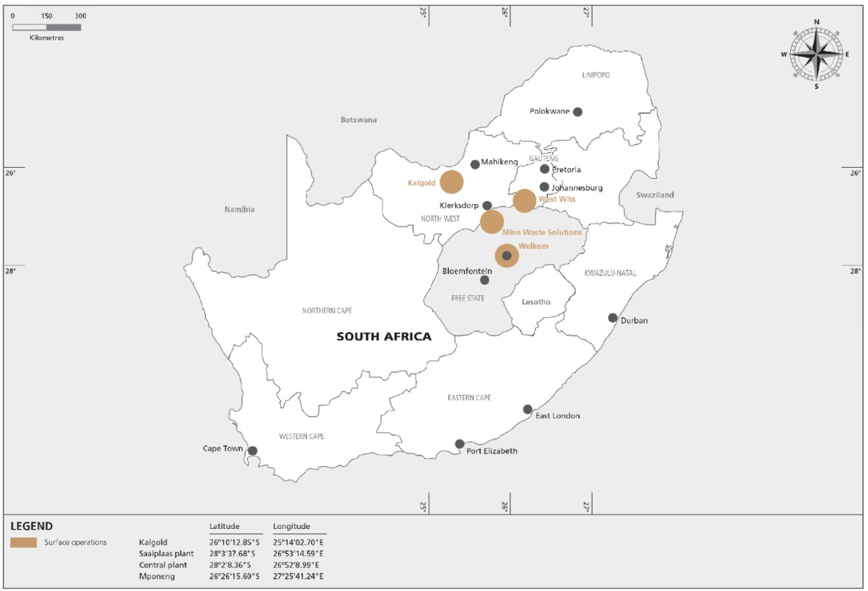Image resolution: width=868 pixels, height=591 pixels.
Task: Click the Cape Town city dot
Action: (x=252, y=450)
